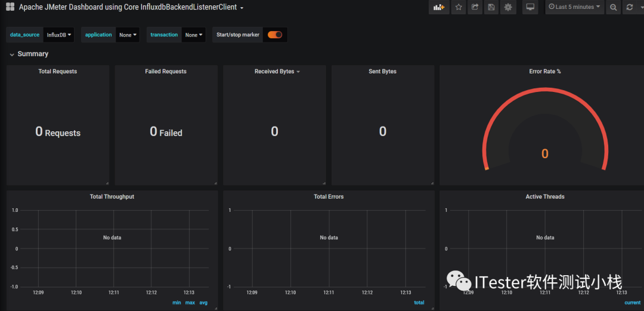Open the Last 5 minutes time picker

click(x=575, y=7)
